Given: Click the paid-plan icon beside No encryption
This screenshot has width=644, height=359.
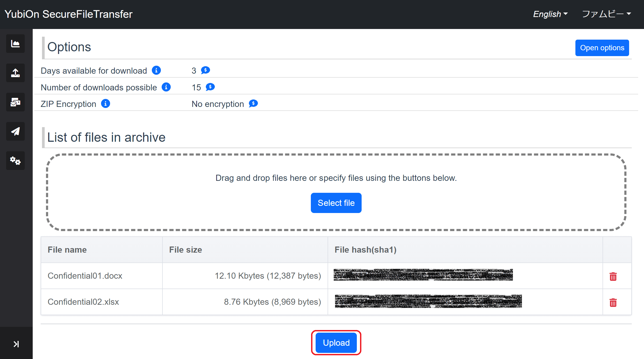Looking at the screenshot, I should [253, 103].
